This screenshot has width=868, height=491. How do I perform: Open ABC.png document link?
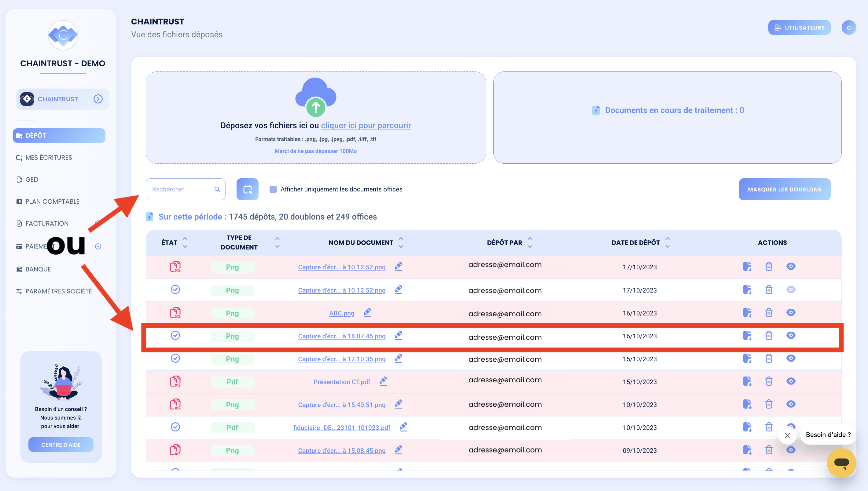click(x=341, y=313)
